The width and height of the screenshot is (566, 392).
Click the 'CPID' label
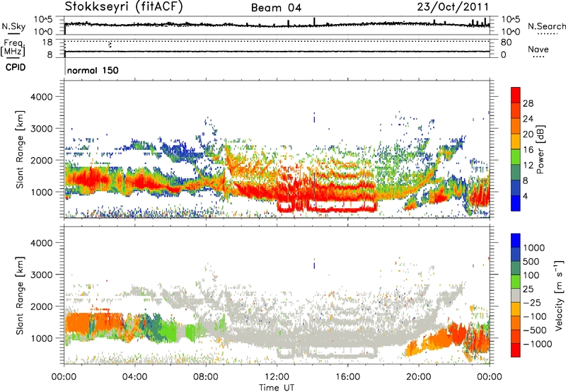[x=16, y=67]
